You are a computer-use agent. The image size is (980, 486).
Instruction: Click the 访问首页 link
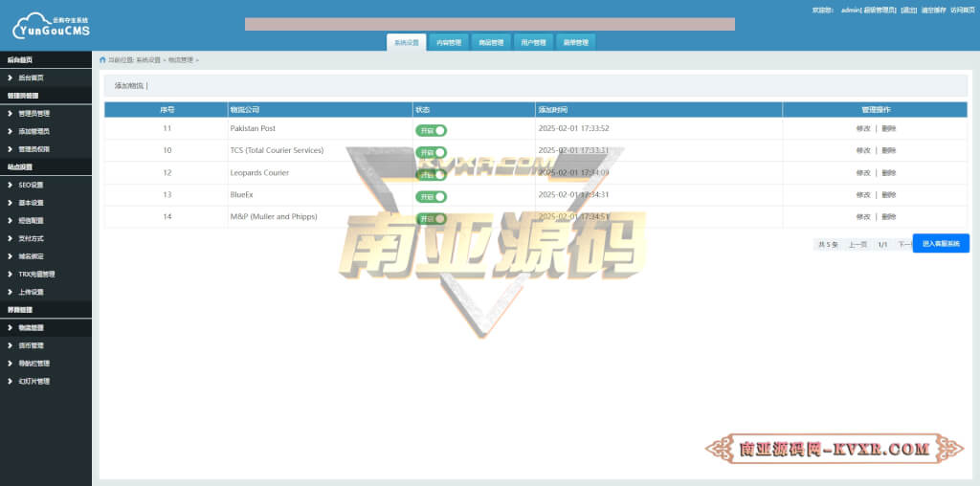[x=962, y=10]
